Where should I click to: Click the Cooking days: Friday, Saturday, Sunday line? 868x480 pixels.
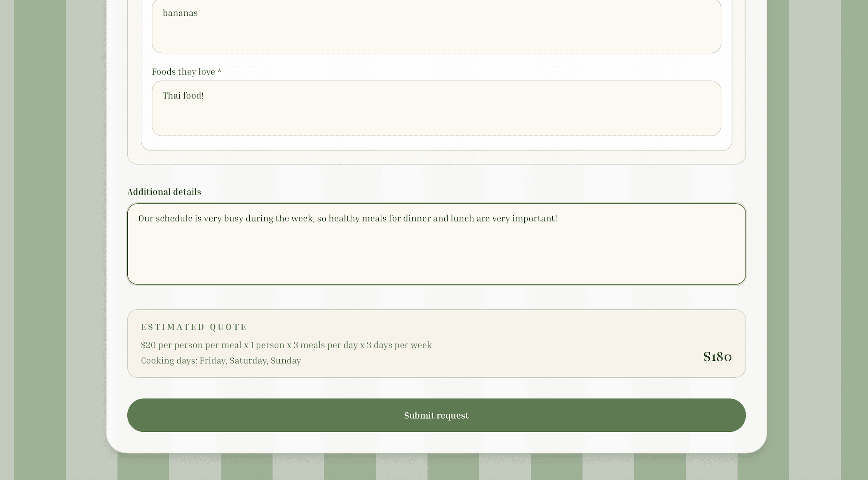[221, 361]
